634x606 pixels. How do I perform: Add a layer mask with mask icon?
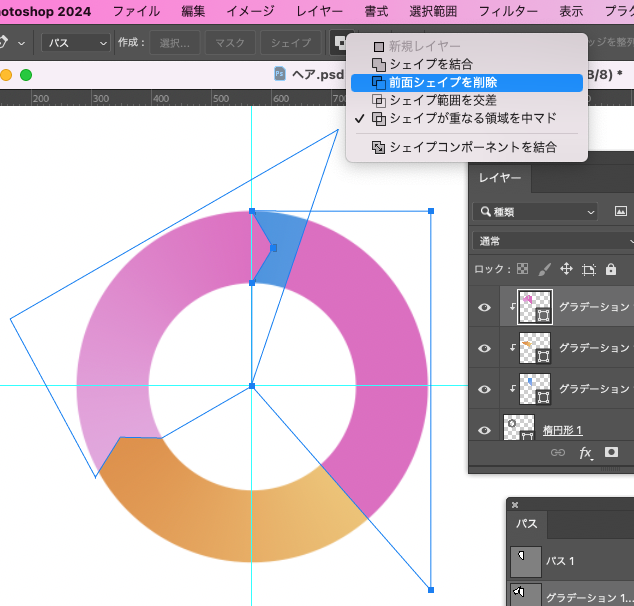(611, 452)
